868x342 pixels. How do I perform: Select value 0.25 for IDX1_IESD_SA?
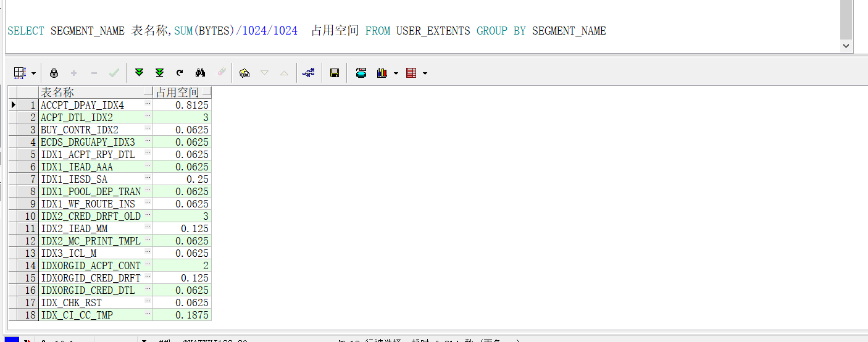182,179
